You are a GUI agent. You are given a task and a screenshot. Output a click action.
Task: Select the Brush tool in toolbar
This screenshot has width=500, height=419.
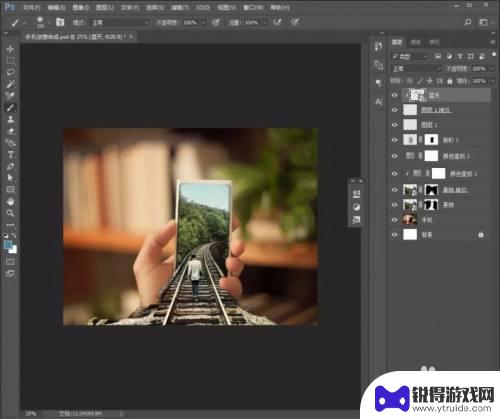pos(10,108)
